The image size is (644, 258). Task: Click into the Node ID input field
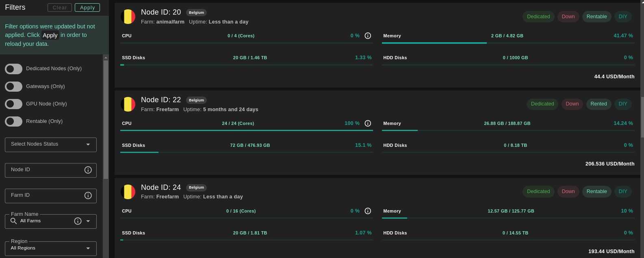coord(45,170)
